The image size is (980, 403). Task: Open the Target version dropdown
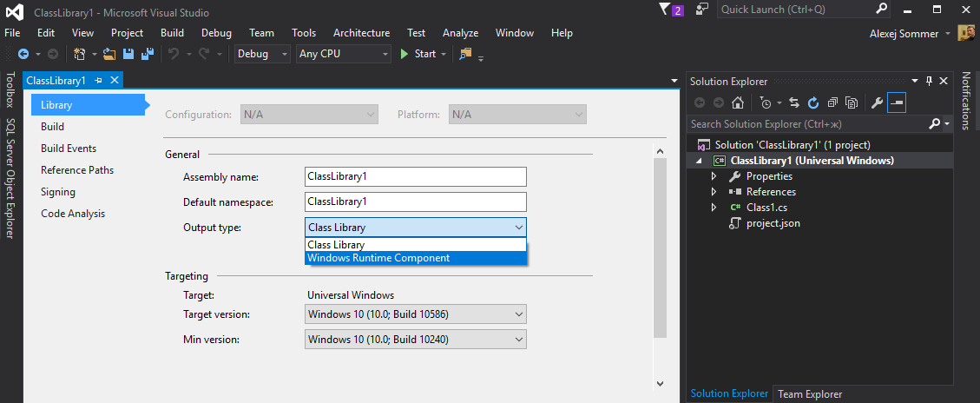tap(416, 314)
